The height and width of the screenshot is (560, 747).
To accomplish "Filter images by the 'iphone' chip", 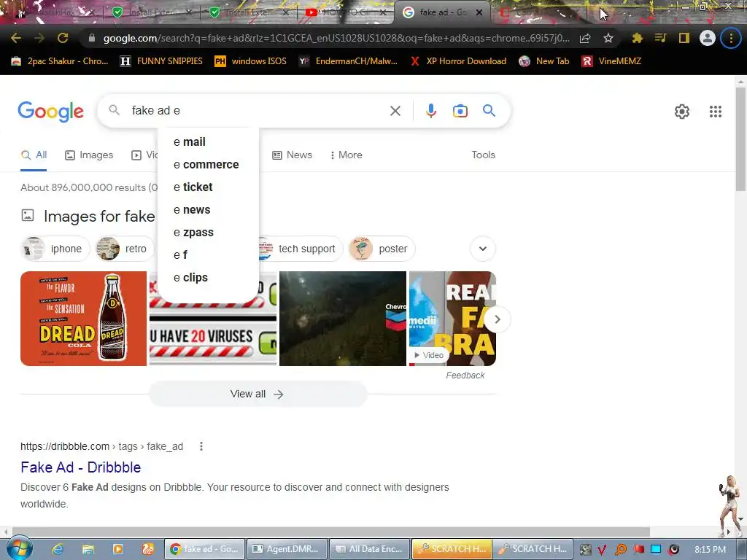I will pyautogui.click(x=55, y=249).
